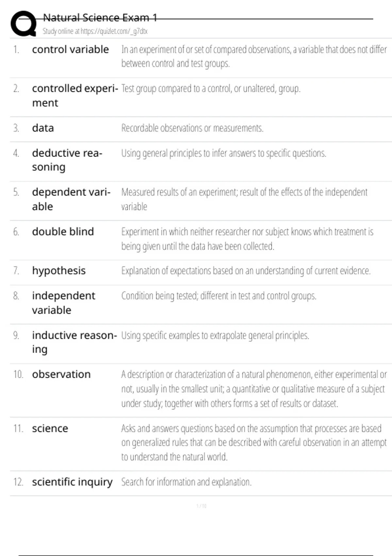Click the term "science"

[50, 428]
